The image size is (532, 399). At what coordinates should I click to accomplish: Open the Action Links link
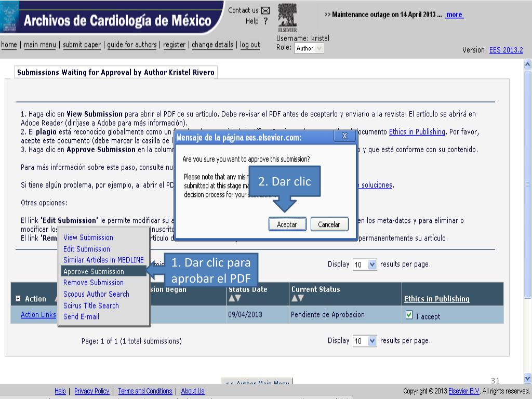38,315
